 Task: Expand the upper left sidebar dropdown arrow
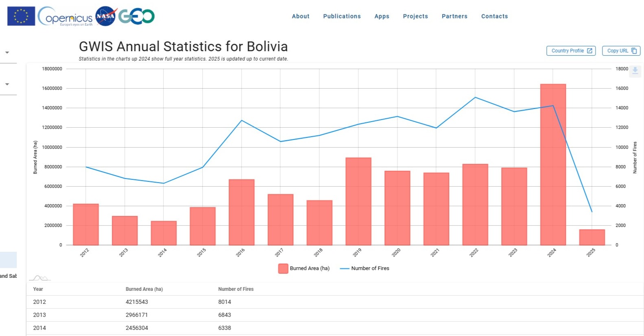pos(7,52)
